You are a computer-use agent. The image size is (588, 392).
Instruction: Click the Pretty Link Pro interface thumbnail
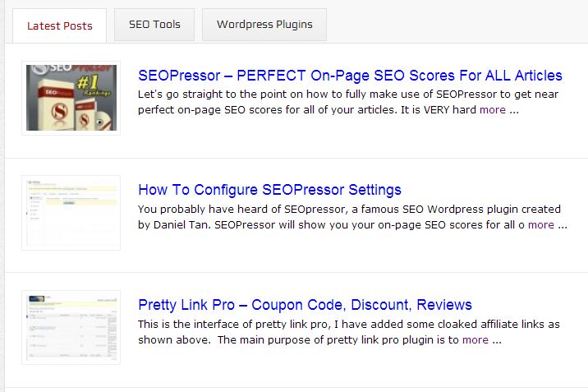pyautogui.click(x=71, y=327)
